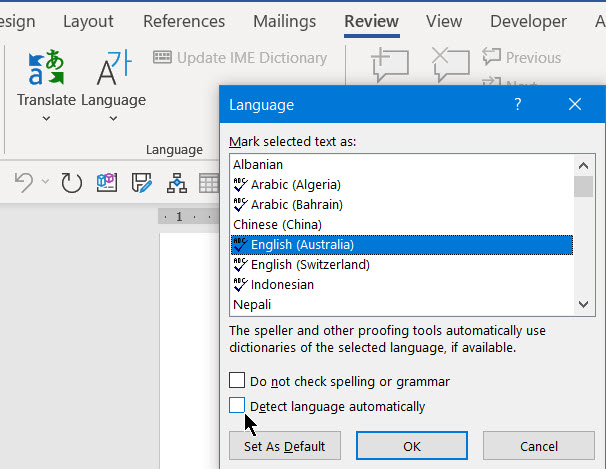Click the spell-check icon beside English (Switzerland)
Image resolution: width=606 pixels, height=469 pixels.
(240, 265)
